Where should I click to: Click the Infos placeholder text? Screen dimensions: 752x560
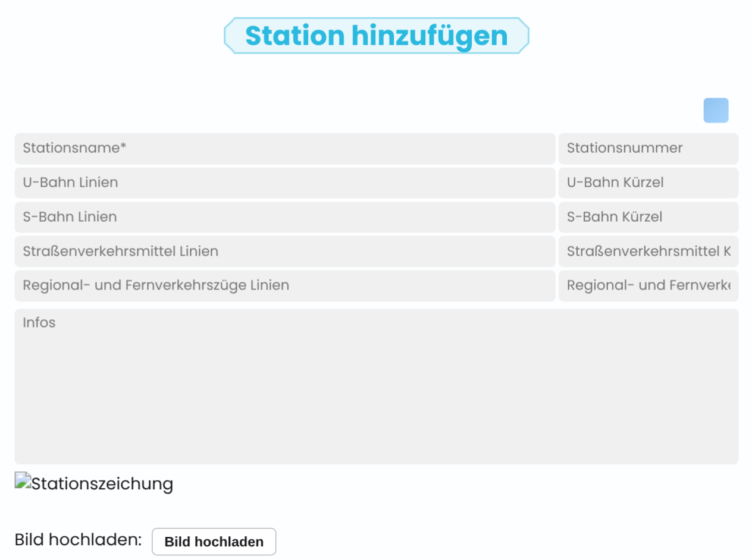(x=39, y=323)
